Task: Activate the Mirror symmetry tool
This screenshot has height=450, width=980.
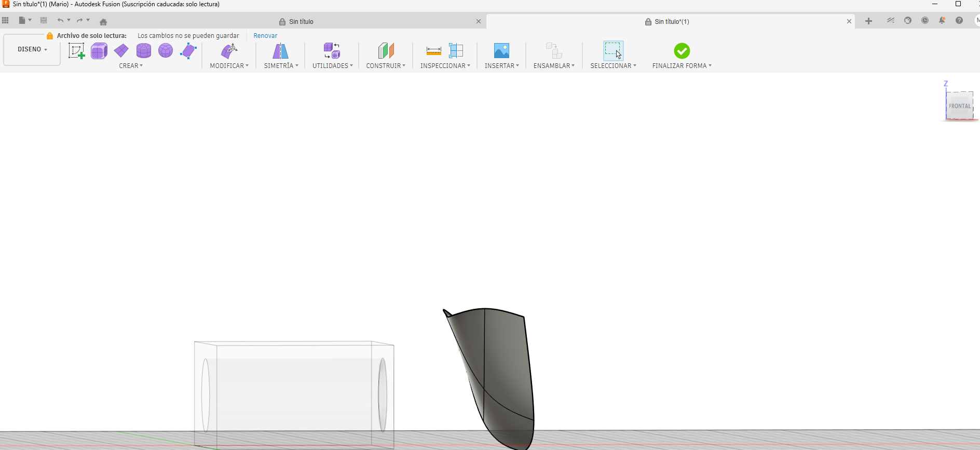Action: (280, 51)
